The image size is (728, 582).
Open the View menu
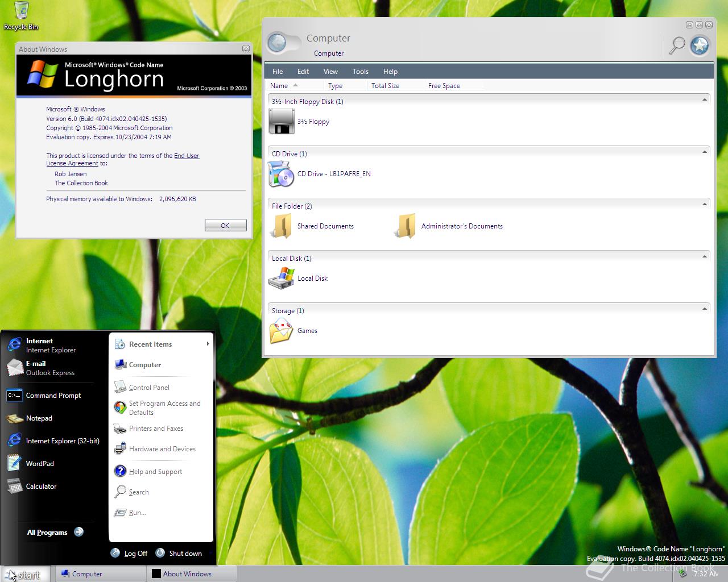pos(330,71)
